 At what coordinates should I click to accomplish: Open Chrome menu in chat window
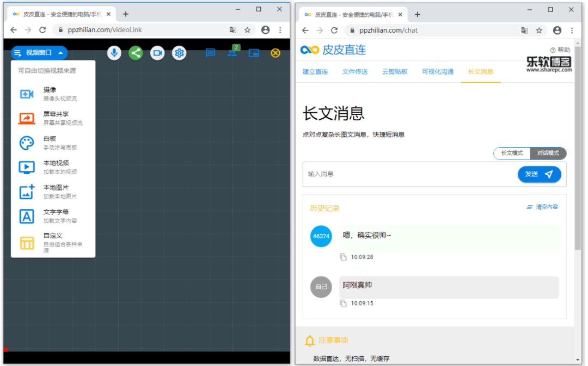pyautogui.click(x=572, y=30)
